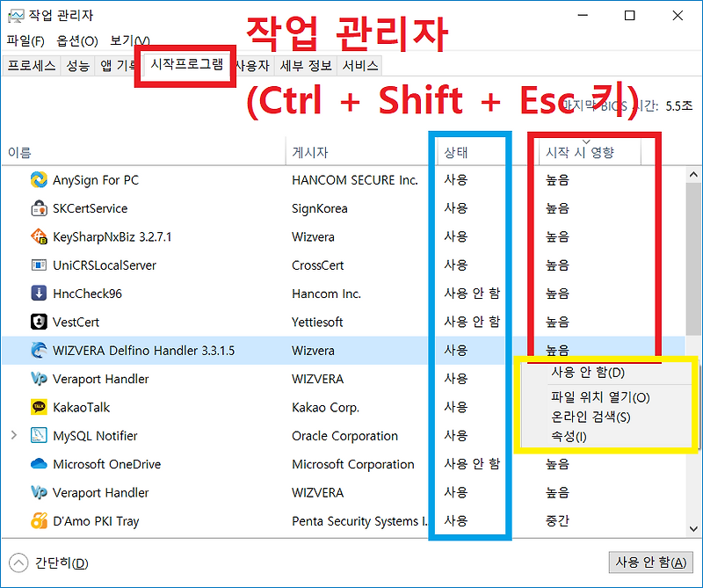Click publisher Oracle Corporation

[x=344, y=435]
